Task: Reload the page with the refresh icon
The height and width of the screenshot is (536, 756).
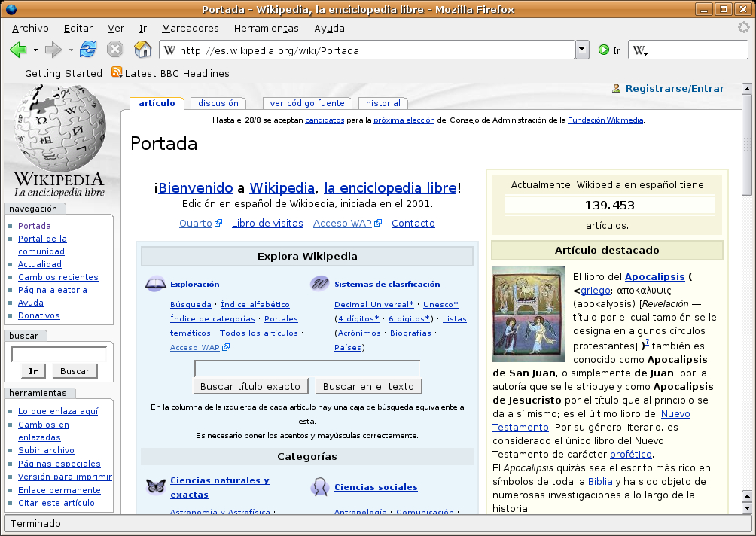Action: pyautogui.click(x=88, y=50)
